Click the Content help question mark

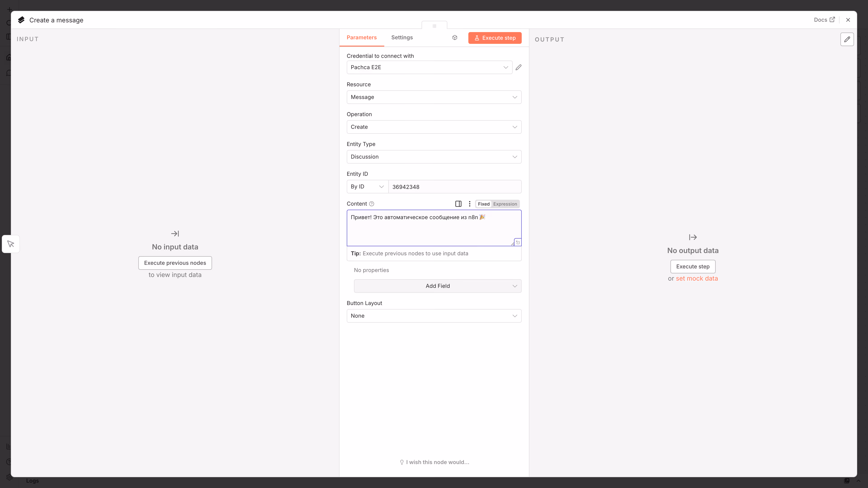[372, 204]
